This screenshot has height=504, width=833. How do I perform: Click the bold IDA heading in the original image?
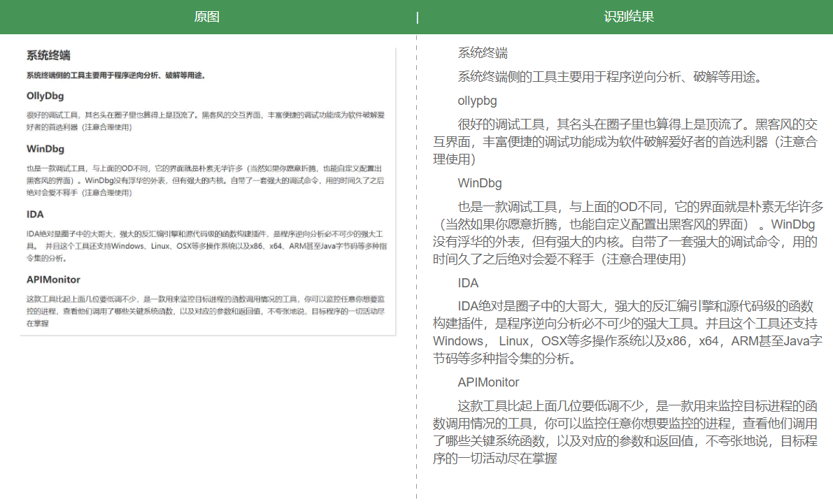35,215
